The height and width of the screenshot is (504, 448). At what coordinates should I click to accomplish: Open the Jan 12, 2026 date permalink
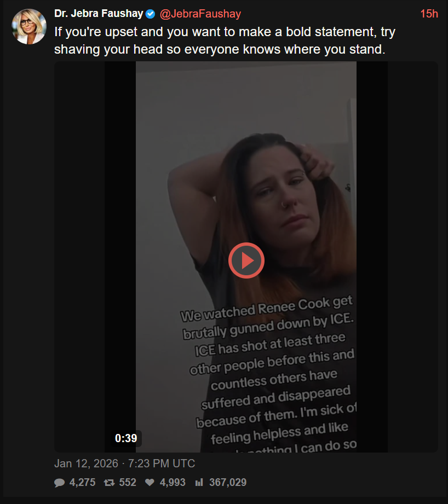coord(86,464)
